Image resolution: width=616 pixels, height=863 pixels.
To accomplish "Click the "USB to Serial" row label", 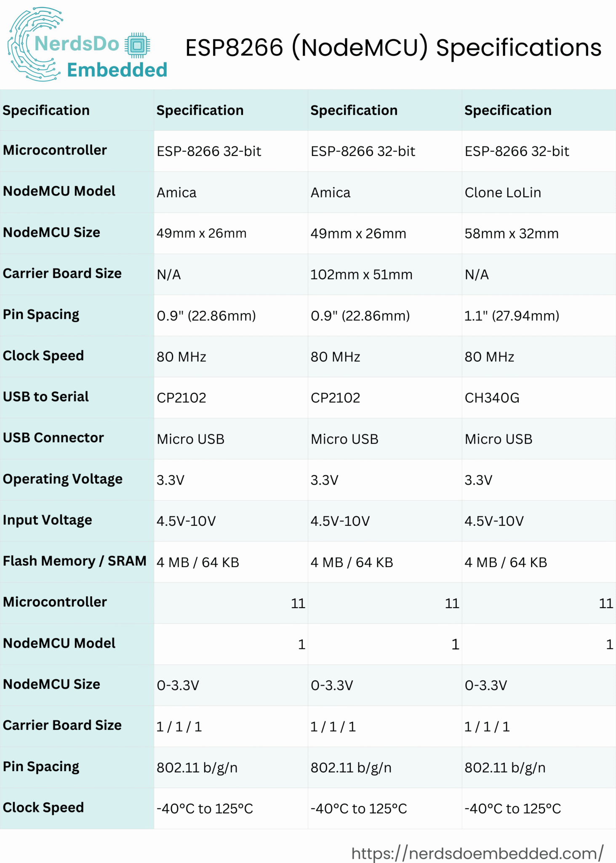I will coord(46,397).
